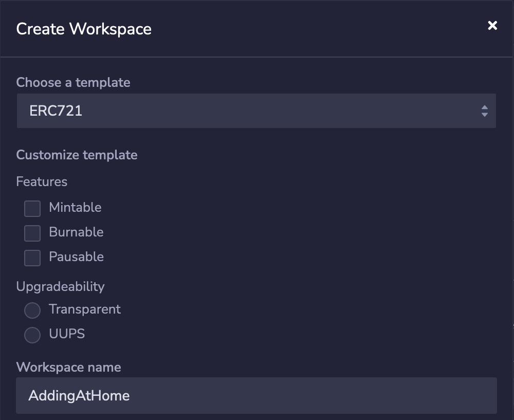Click the up-down arrows on template selector
This screenshot has height=420, width=514.
(484, 111)
